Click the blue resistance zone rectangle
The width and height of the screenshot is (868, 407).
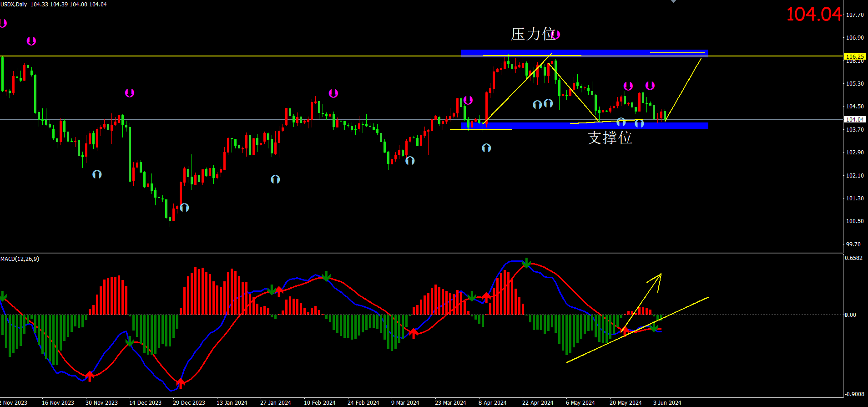pyautogui.click(x=584, y=53)
